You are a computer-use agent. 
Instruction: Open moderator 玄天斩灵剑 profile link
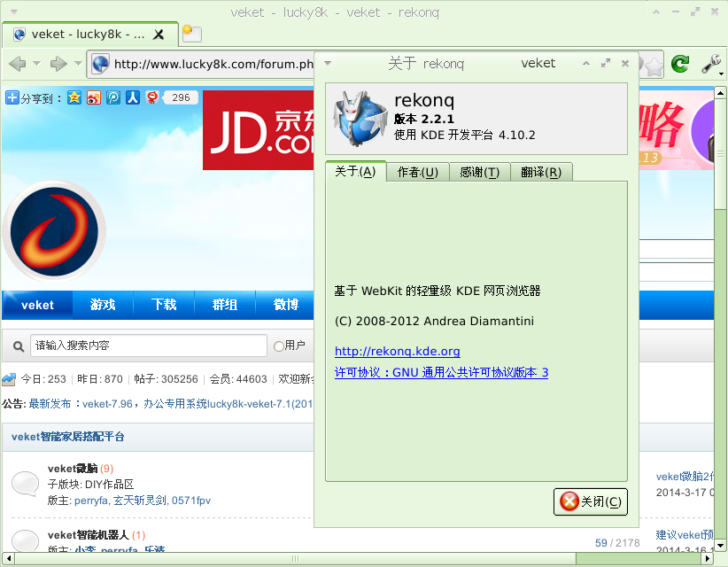[x=141, y=501]
